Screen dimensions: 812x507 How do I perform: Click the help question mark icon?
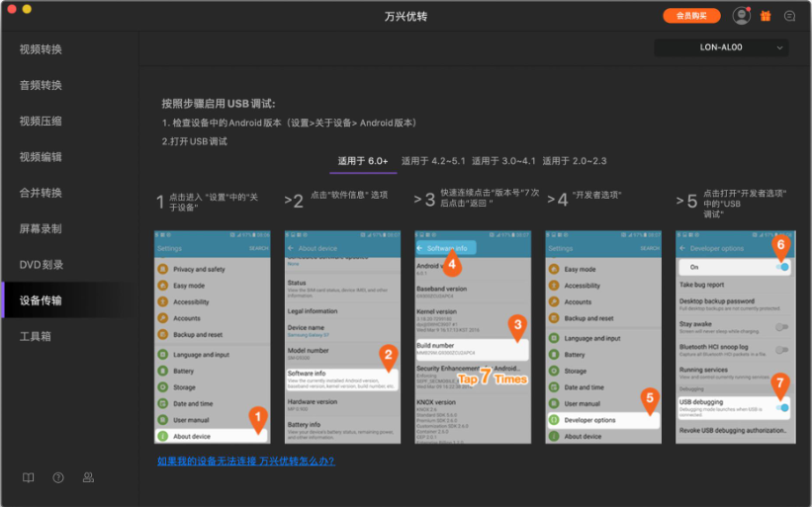pos(58,477)
